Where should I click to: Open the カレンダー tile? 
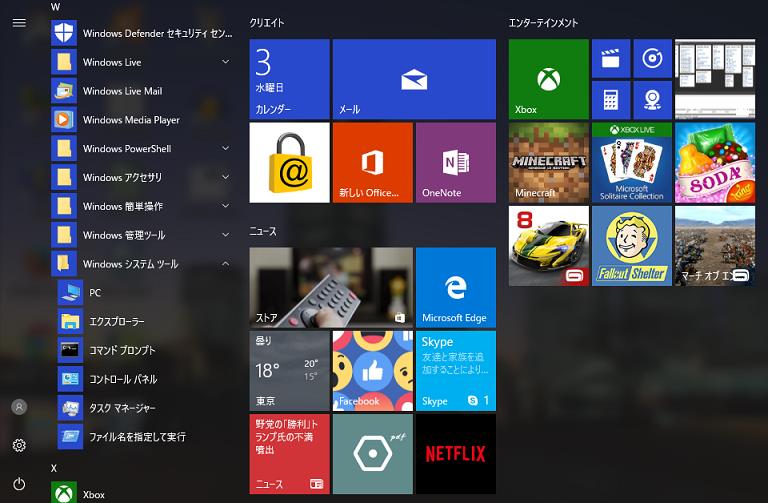click(289, 79)
